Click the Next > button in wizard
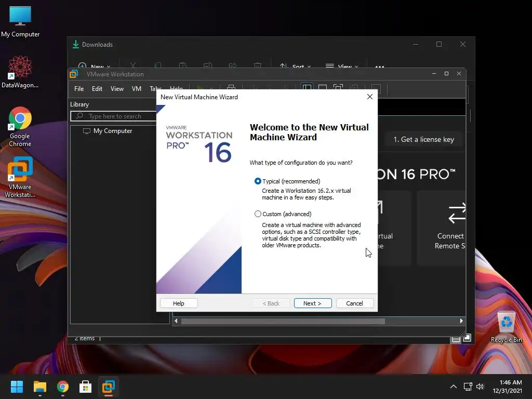Image resolution: width=532 pixels, height=399 pixels. coord(312,303)
